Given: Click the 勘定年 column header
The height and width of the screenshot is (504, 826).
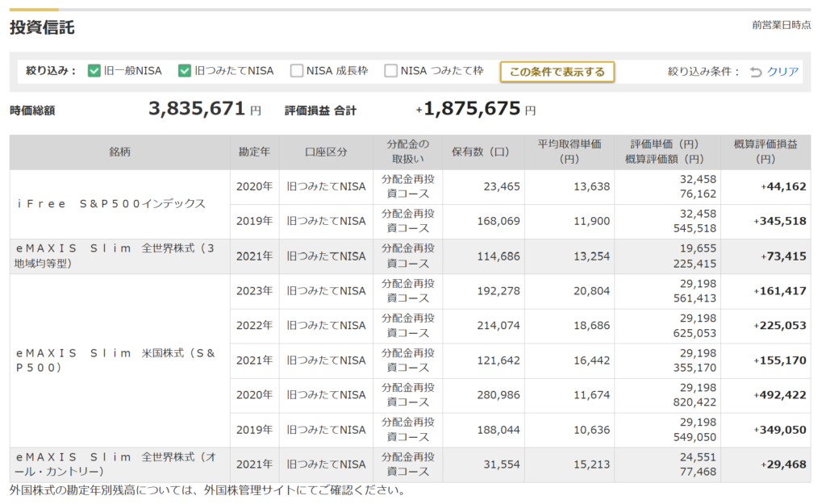Looking at the screenshot, I should 254,152.
